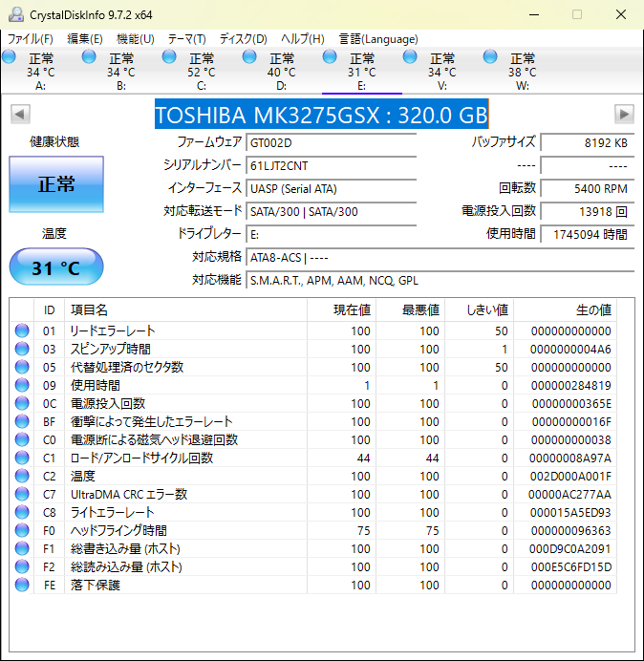Select drive A: status orb icon
644x661 pixels.
(9, 57)
